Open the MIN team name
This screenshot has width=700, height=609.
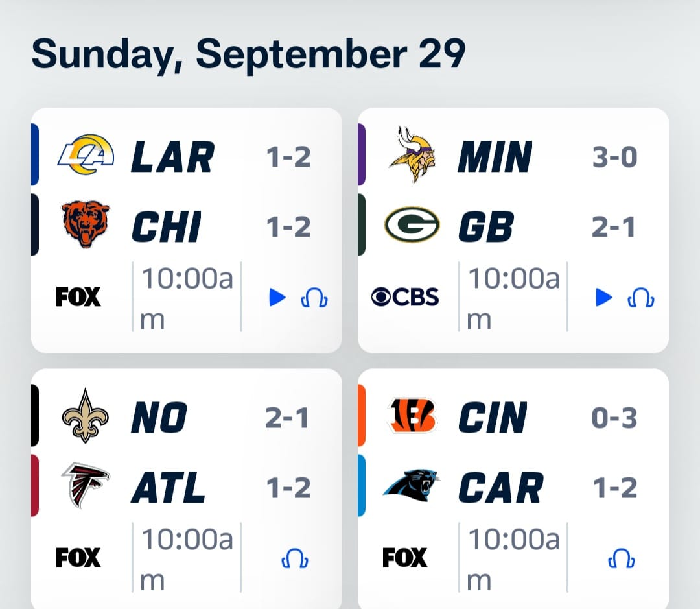pyautogui.click(x=495, y=156)
